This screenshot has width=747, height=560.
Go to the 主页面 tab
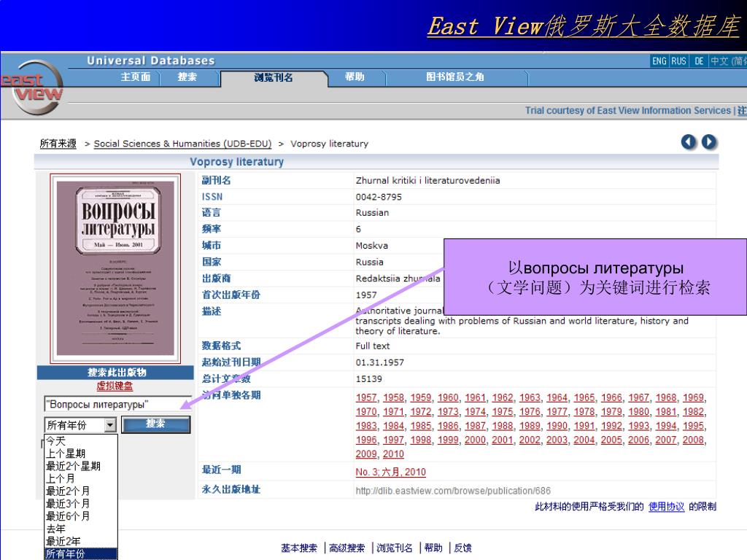click(135, 77)
